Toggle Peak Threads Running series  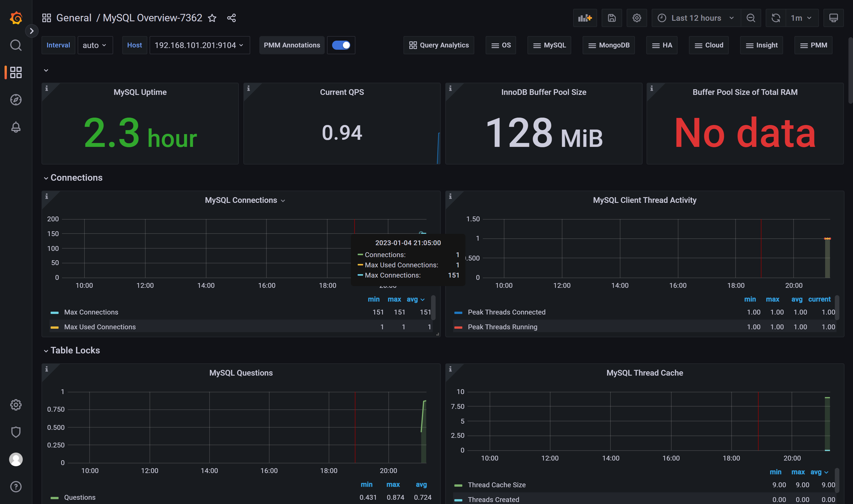(502, 327)
